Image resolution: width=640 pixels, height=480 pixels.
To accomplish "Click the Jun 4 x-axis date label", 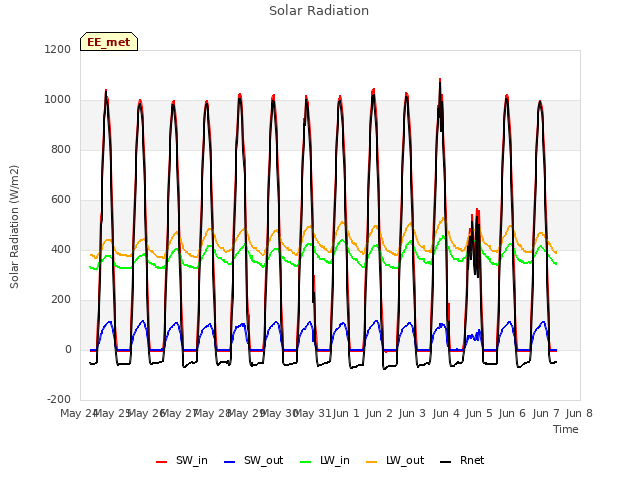I will click(446, 413).
